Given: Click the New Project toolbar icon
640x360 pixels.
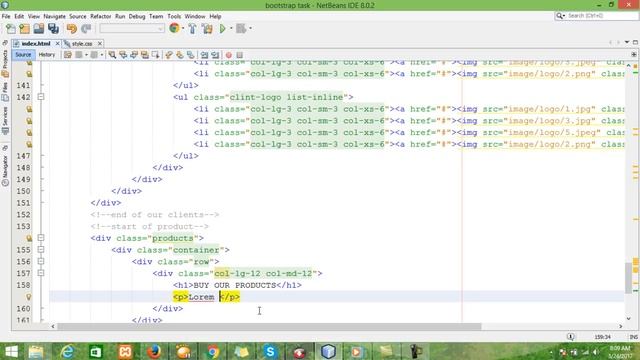Looking at the screenshot, I should (x=24, y=29).
